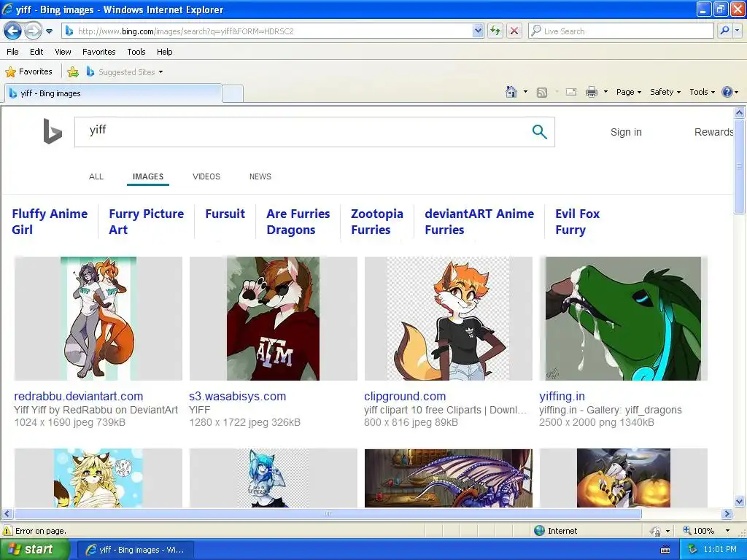Click the RSS feeds icon
Image resolution: width=747 pixels, height=560 pixels.
click(x=542, y=93)
